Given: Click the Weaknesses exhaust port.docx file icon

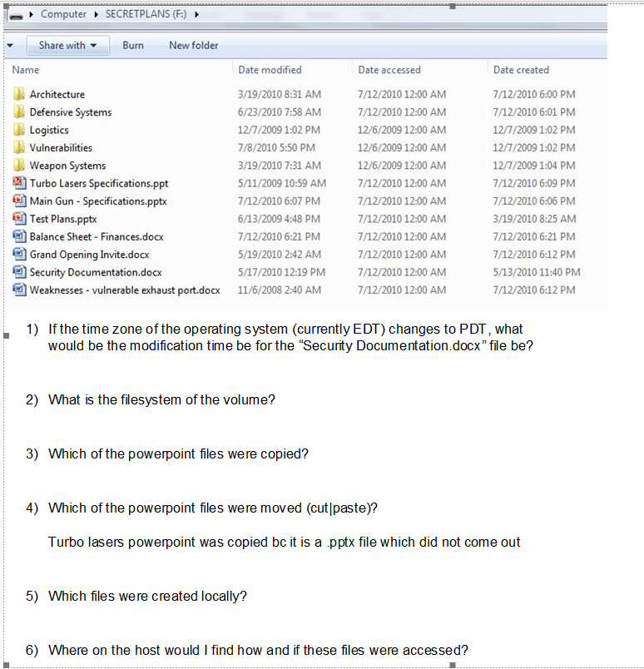Looking at the screenshot, I should pyautogui.click(x=19, y=290).
